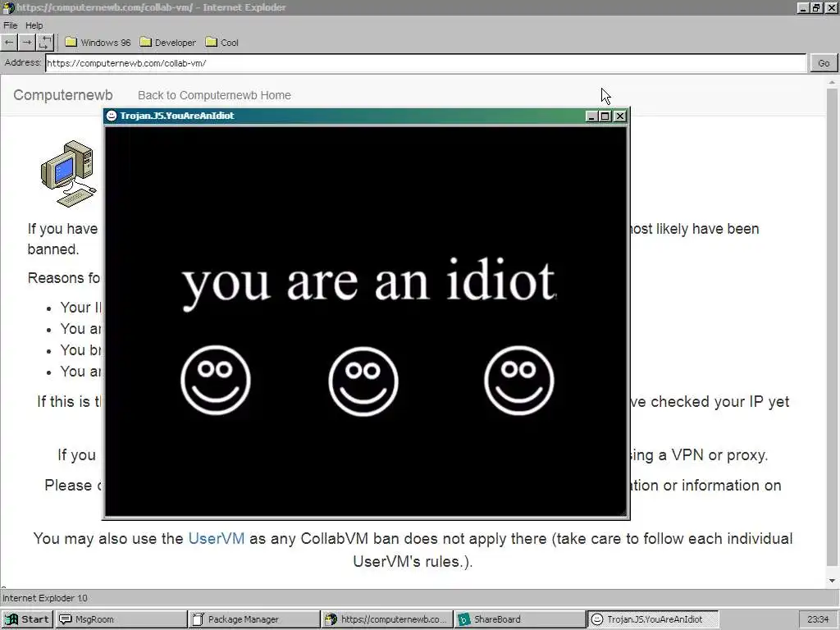Screen dimensions: 840x630
Task: Go back with the left arrow button
Action: coord(9,43)
